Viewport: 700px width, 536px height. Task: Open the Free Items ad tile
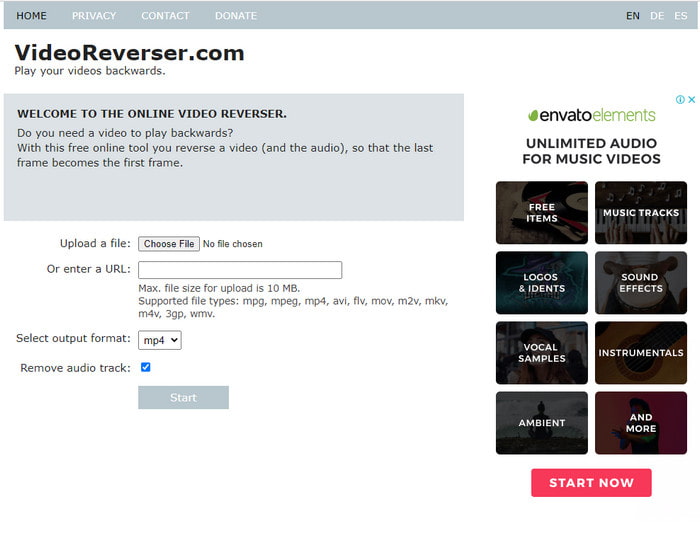tap(541, 213)
